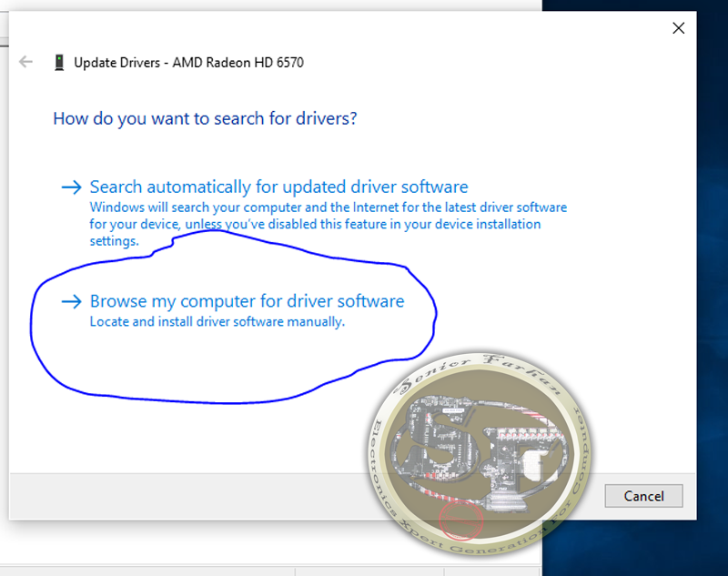Click arrow icon beside Search automatically option
Viewport: 728px width, 576px height.
[72, 187]
